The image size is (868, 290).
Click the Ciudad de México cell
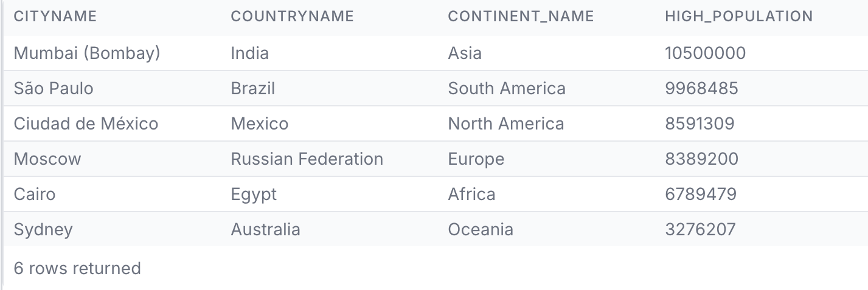(86, 124)
